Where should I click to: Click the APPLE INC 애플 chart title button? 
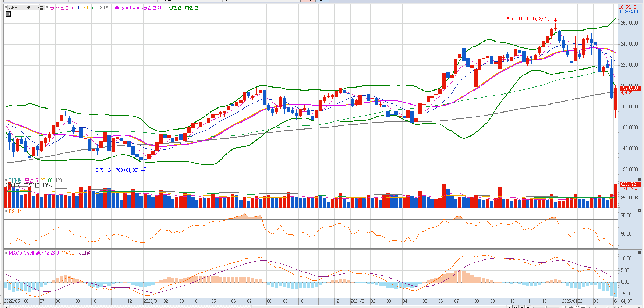pos(26,7)
